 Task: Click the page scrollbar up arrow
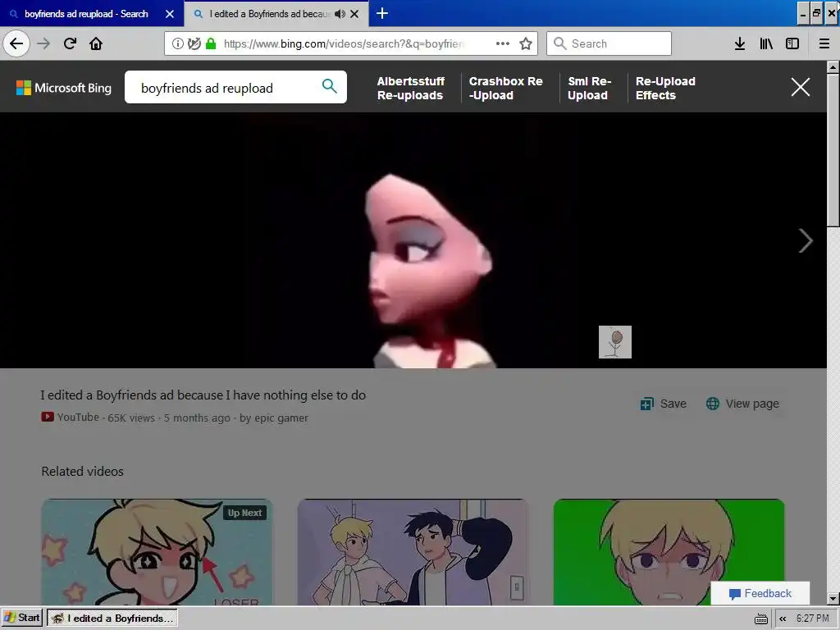833,67
